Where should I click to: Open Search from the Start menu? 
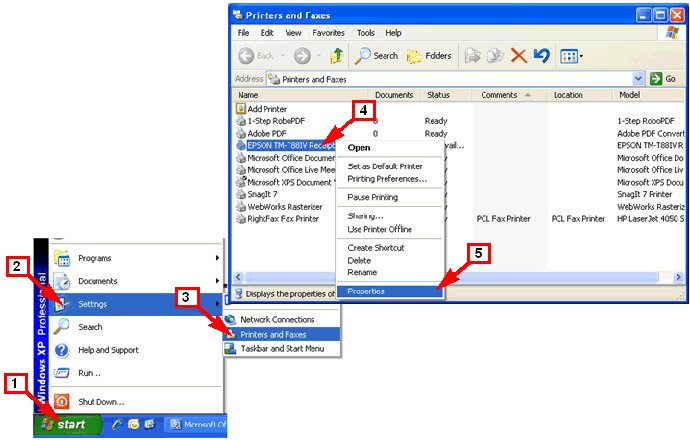point(136,327)
